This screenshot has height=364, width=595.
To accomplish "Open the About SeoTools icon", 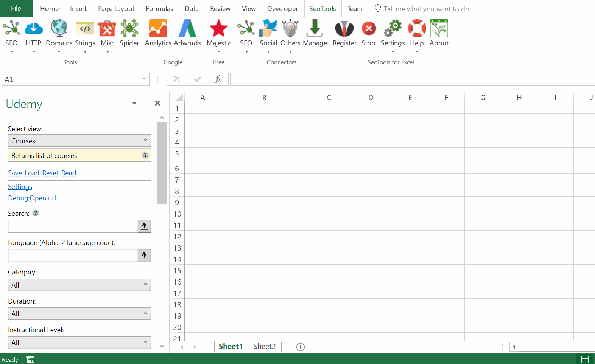I will click(x=439, y=28).
